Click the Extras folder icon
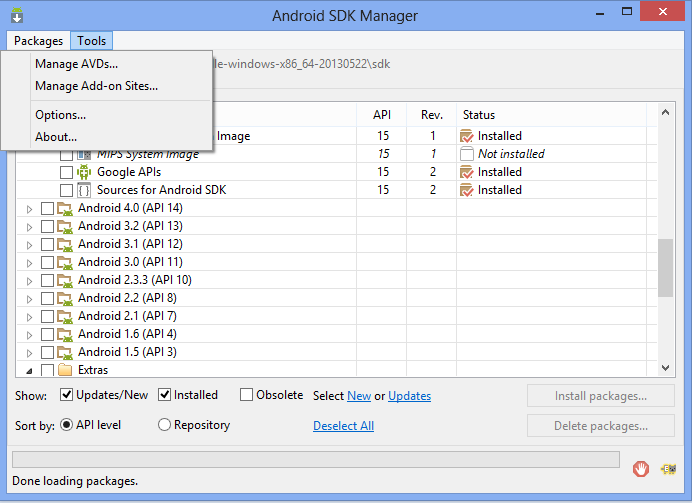Image resolution: width=692 pixels, height=503 pixels. (65, 370)
